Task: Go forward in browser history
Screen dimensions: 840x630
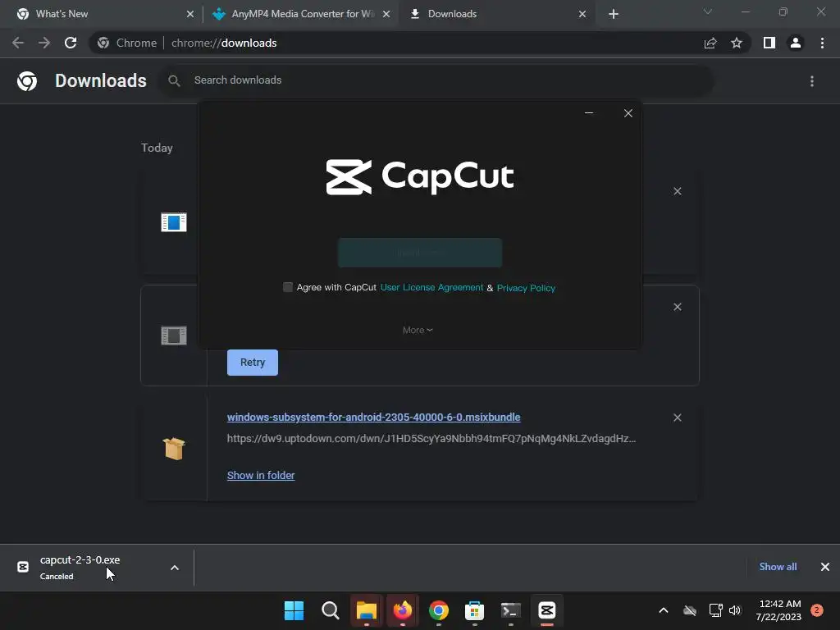Action: pyautogui.click(x=44, y=43)
